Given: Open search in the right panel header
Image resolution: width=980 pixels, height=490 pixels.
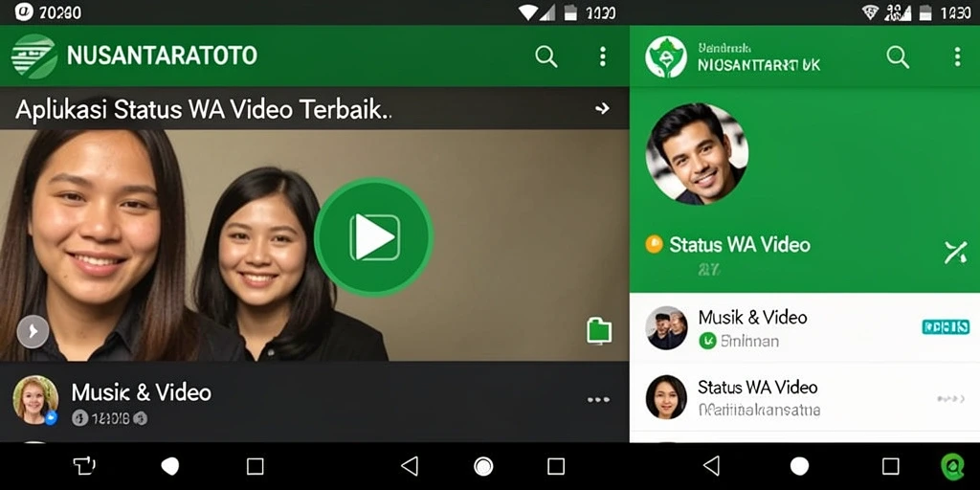Looking at the screenshot, I should point(898,56).
